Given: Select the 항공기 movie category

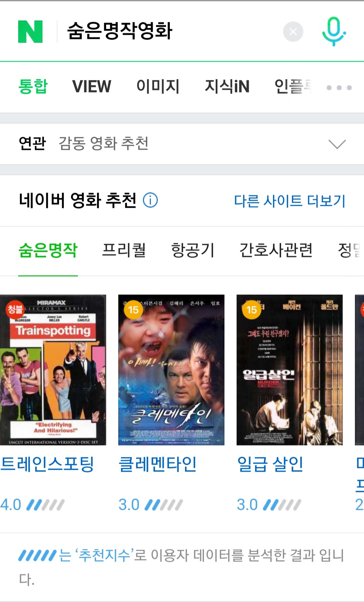Looking at the screenshot, I should pyautogui.click(x=193, y=250).
